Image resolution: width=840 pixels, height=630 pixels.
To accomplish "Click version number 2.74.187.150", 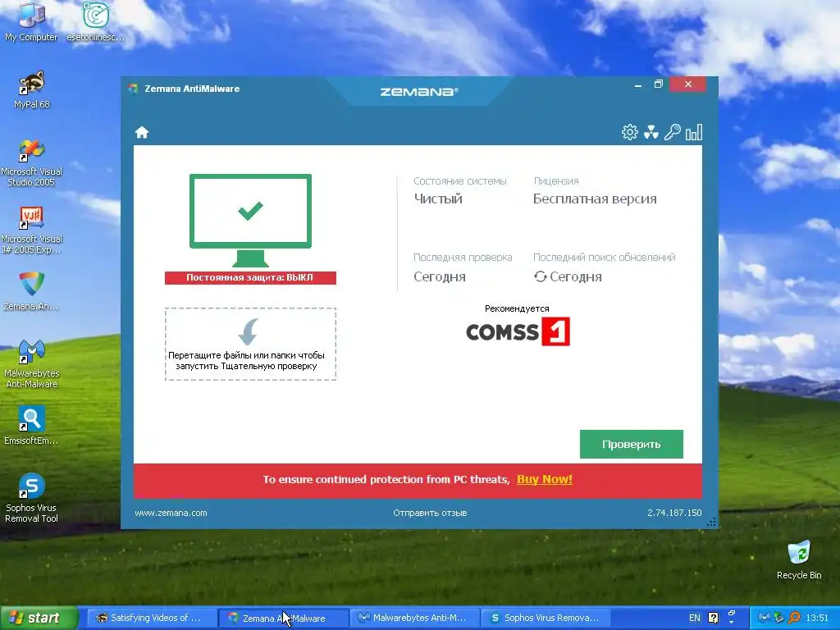I will coord(674,513).
